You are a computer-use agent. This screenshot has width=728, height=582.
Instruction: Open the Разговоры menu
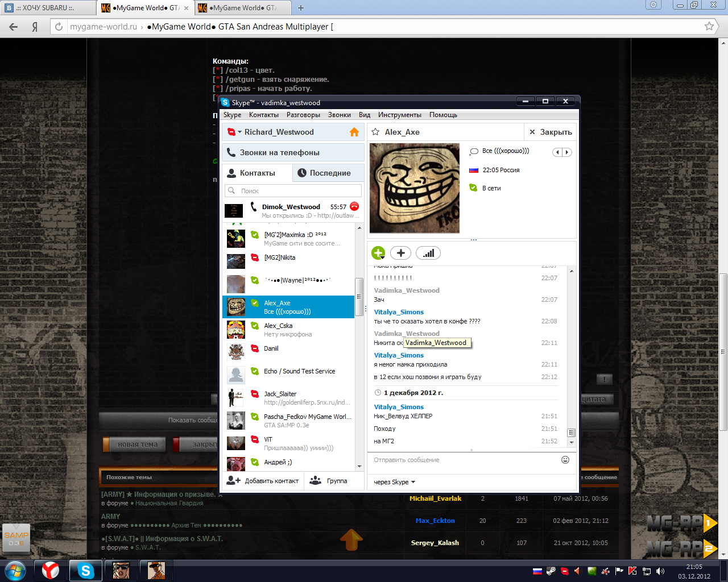pos(303,115)
